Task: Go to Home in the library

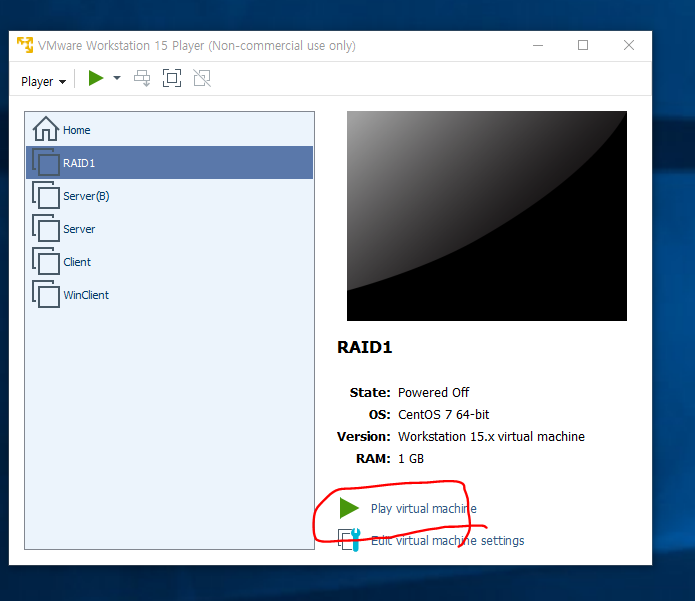Action: coord(169,130)
